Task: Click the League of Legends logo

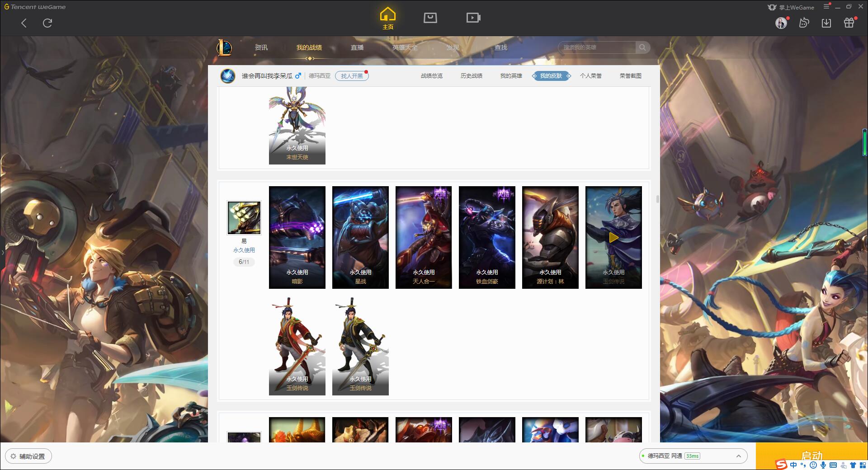Action: [x=225, y=47]
